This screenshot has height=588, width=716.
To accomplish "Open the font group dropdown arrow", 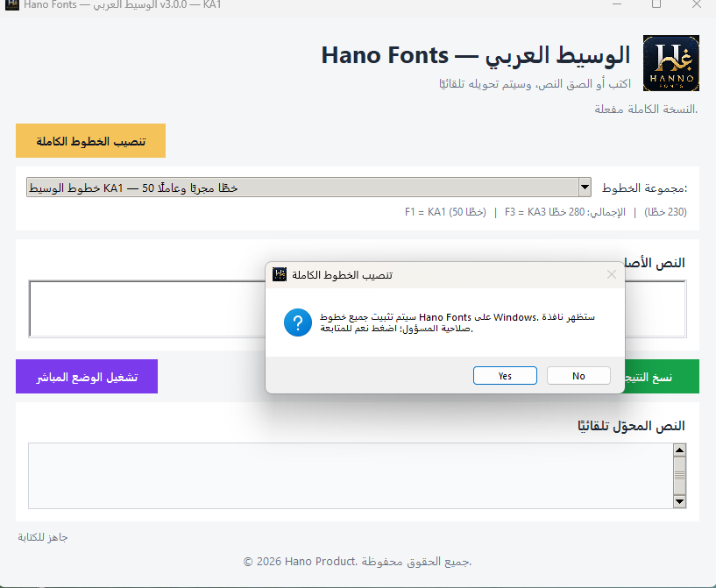I will (x=585, y=188).
